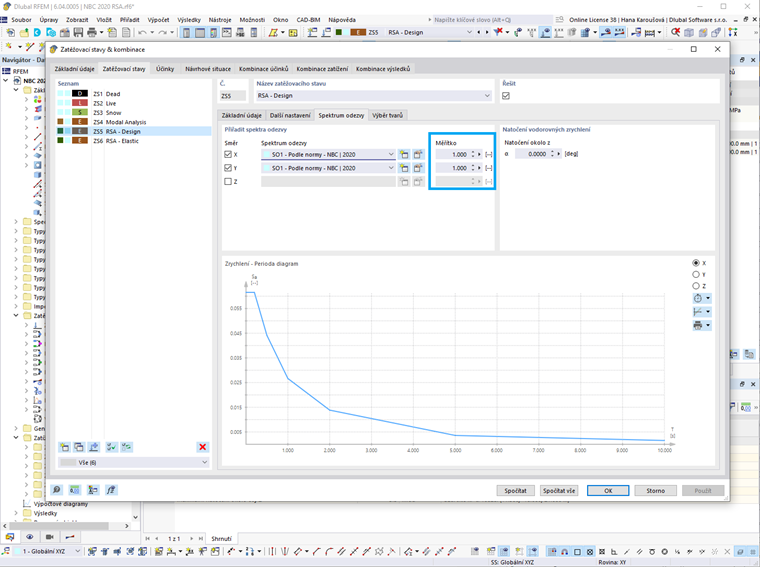Click the D color swatch of ZS1 Dead

tap(80, 94)
